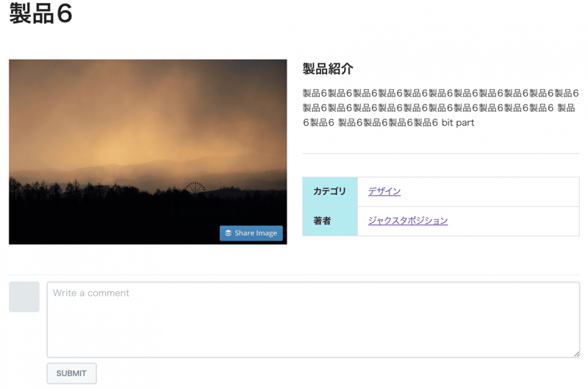This screenshot has width=588, height=390.
Task: Focus the Write a comment text box
Action: click(313, 320)
